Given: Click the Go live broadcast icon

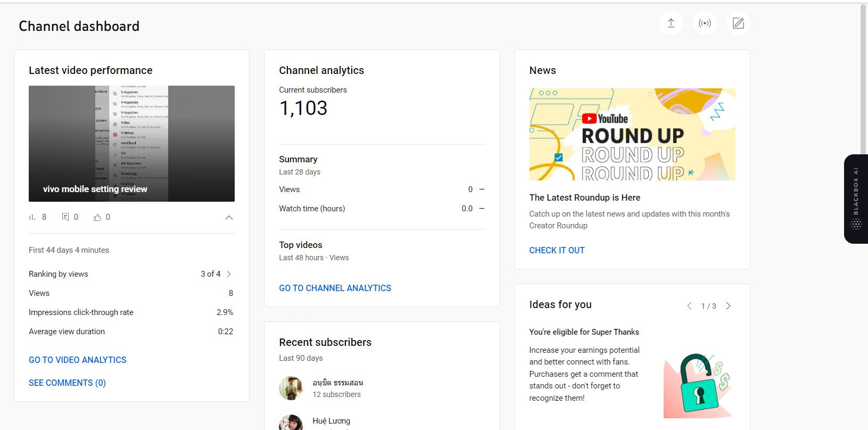Looking at the screenshot, I should pyautogui.click(x=705, y=23).
